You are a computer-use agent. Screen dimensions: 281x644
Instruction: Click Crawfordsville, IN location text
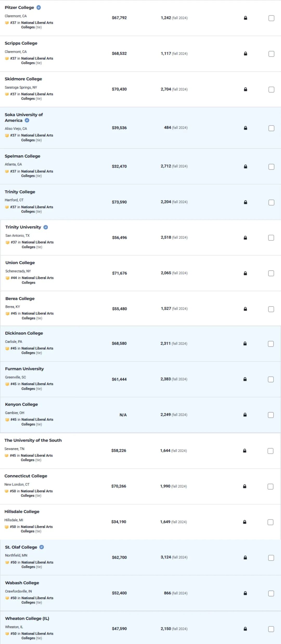18,591
